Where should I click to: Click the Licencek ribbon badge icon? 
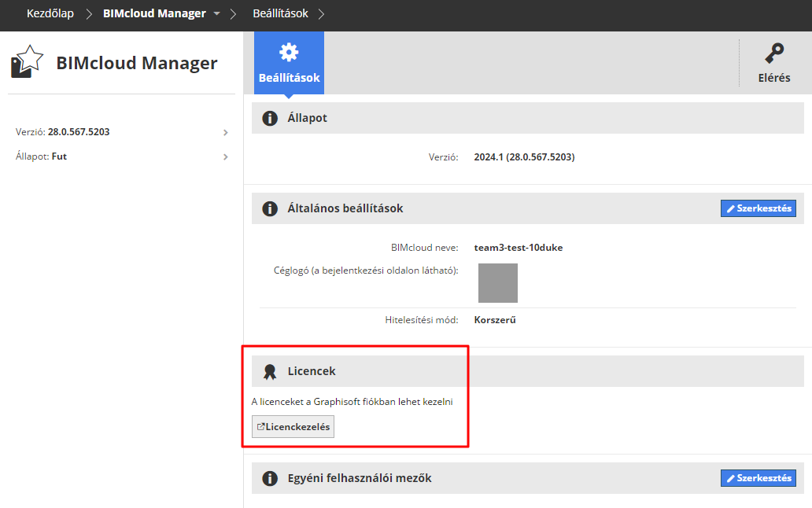coord(270,371)
